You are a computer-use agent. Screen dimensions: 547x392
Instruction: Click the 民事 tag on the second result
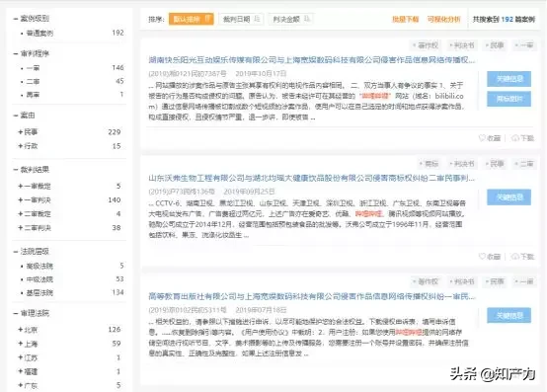click(x=495, y=164)
